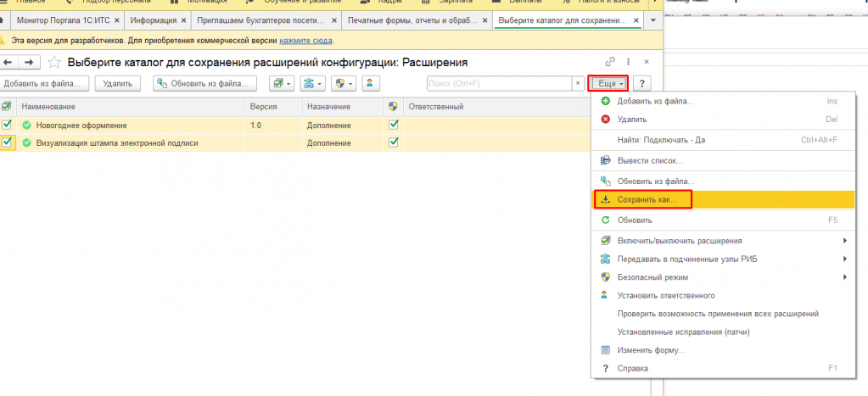This screenshot has height=396, width=868.
Task: Open the Еще dropdown menu button
Action: tap(608, 83)
